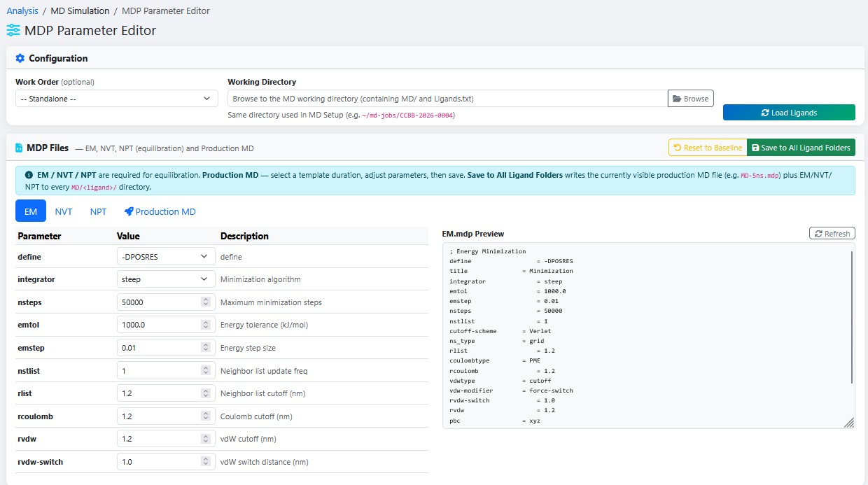The width and height of the screenshot is (868, 485).
Task: Click the resize handle of EM.mdp preview
Action: pyautogui.click(x=849, y=423)
